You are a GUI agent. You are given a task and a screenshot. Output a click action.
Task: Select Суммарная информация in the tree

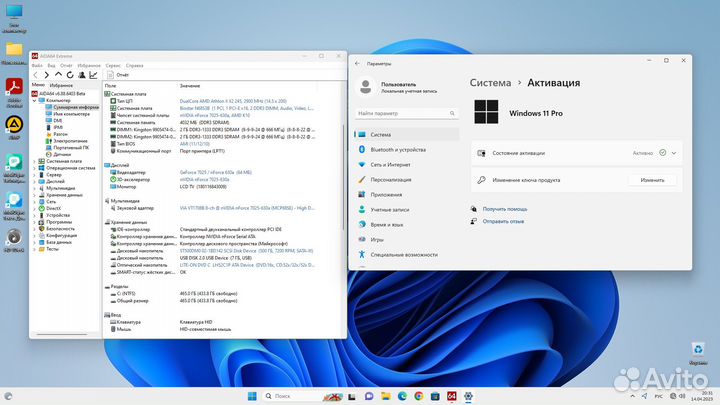click(x=72, y=107)
